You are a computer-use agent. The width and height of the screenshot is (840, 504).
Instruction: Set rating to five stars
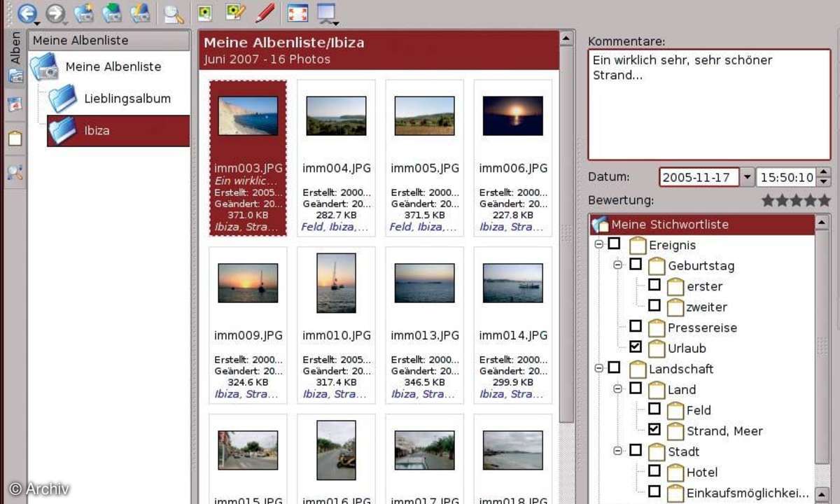pos(824,201)
